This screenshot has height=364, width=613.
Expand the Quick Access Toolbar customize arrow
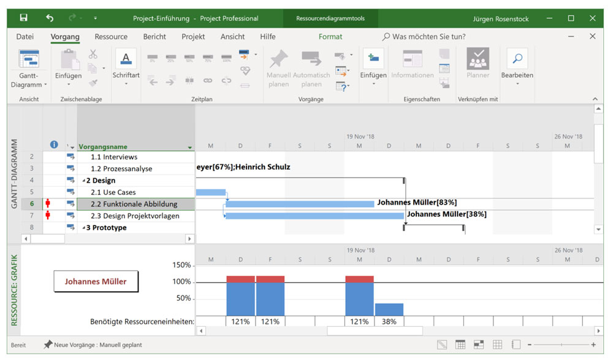(x=95, y=18)
